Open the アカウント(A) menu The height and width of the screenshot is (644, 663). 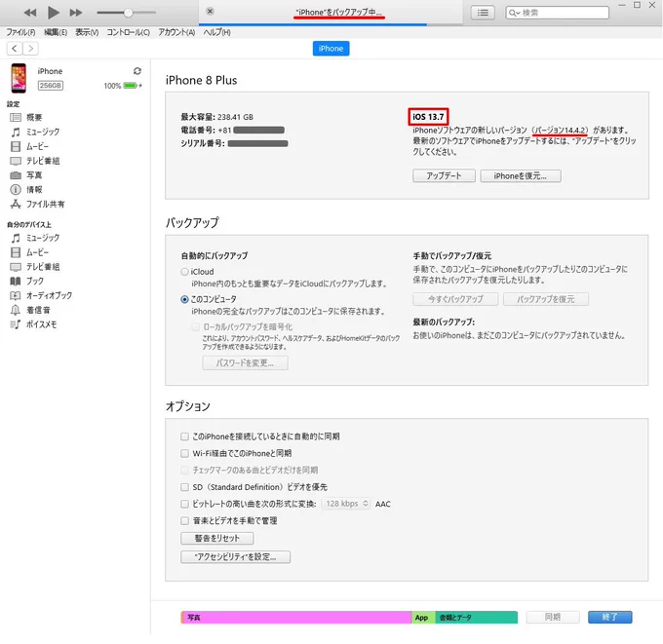click(176, 32)
